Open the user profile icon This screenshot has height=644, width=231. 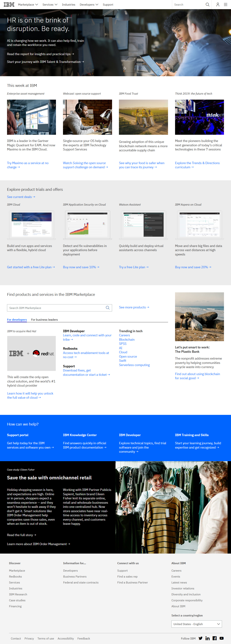(x=218, y=5)
